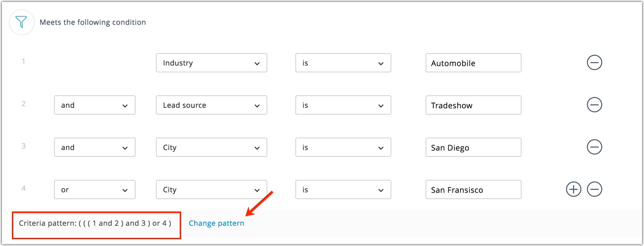Open row 4 City field dropdown

point(211,190)
